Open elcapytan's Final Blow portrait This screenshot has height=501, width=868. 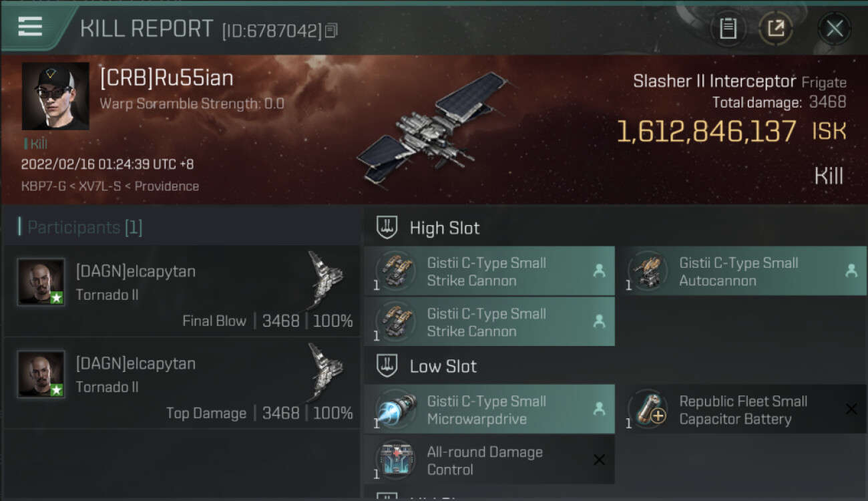(x=41, y=282)
